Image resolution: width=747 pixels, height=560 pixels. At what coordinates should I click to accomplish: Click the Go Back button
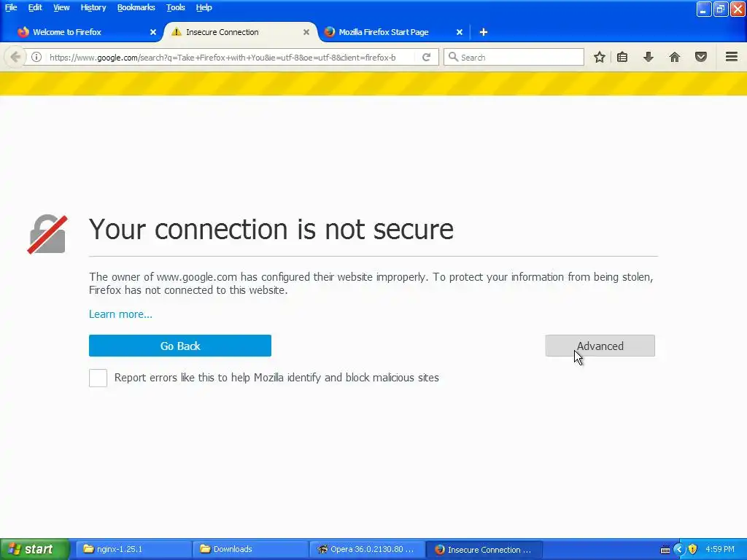pyautogui.click(x=180, y=346)
